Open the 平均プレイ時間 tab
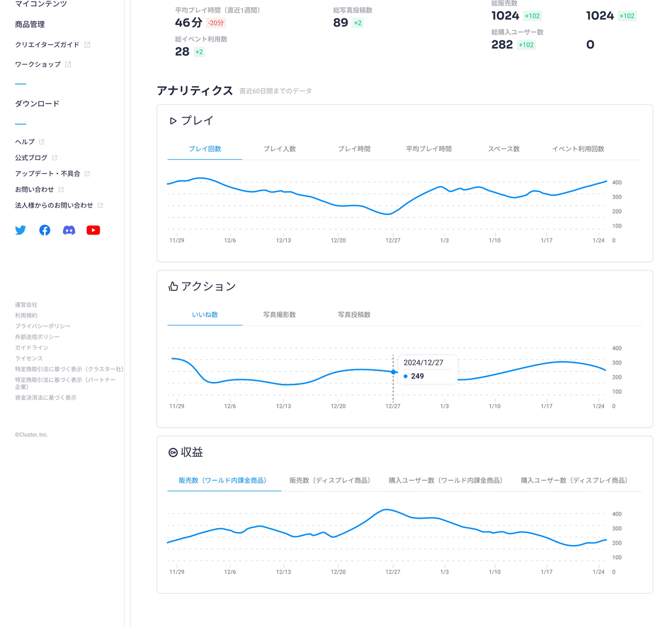Image resolution: width=672 pixels, height=627 pixels. pyautogui.click(x=429, y=149)
